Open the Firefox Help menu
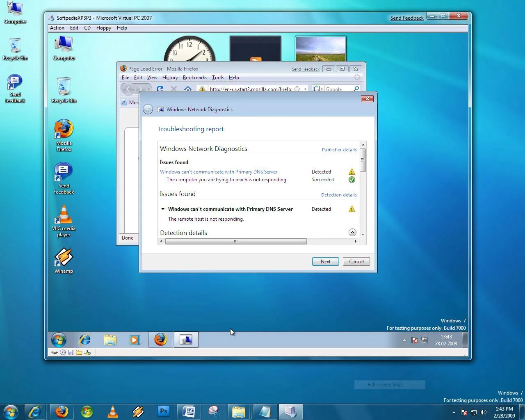This screenshot has height=420, width=525. [234, 78]
